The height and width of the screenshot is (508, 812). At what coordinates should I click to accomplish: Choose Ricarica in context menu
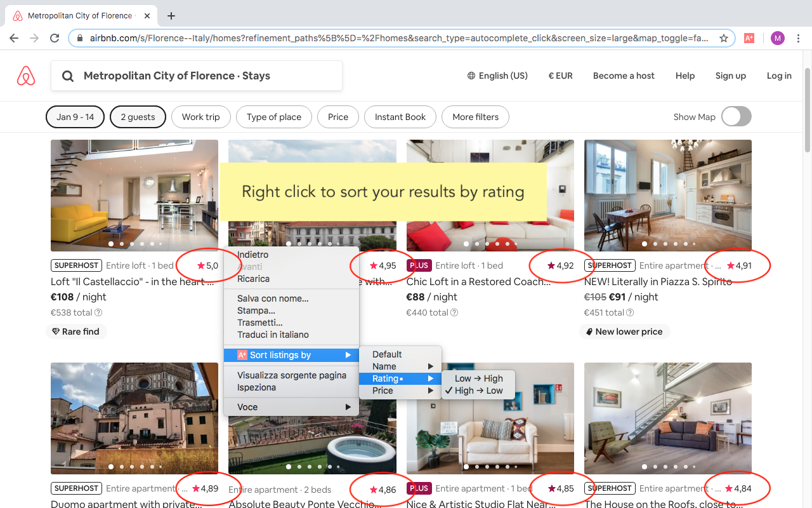(291, 279)
